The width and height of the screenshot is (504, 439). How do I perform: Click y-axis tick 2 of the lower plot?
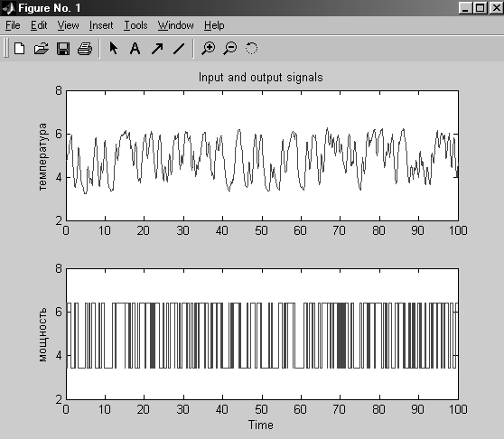tap(59, 399)
